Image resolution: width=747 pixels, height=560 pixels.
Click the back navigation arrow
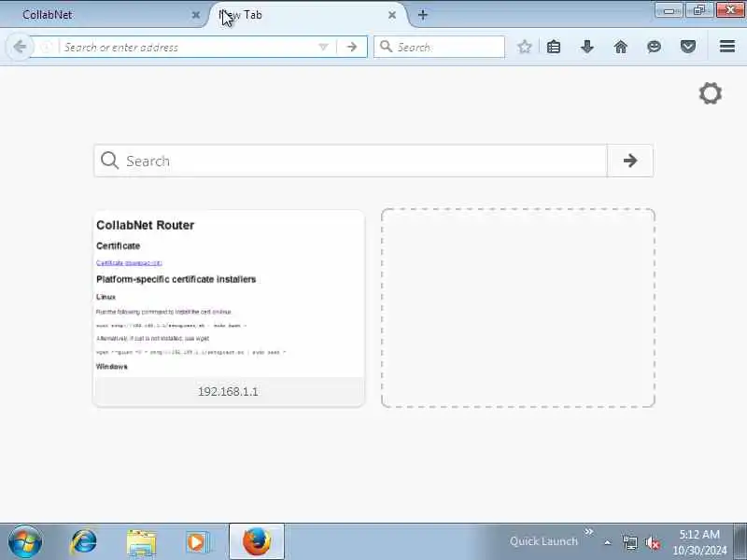[20, 47]
